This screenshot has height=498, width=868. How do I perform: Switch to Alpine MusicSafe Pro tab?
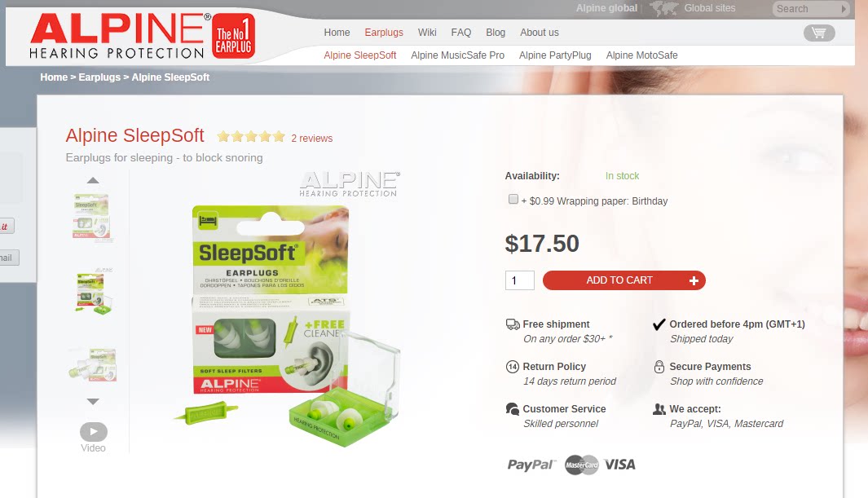(x=457, y=55)
